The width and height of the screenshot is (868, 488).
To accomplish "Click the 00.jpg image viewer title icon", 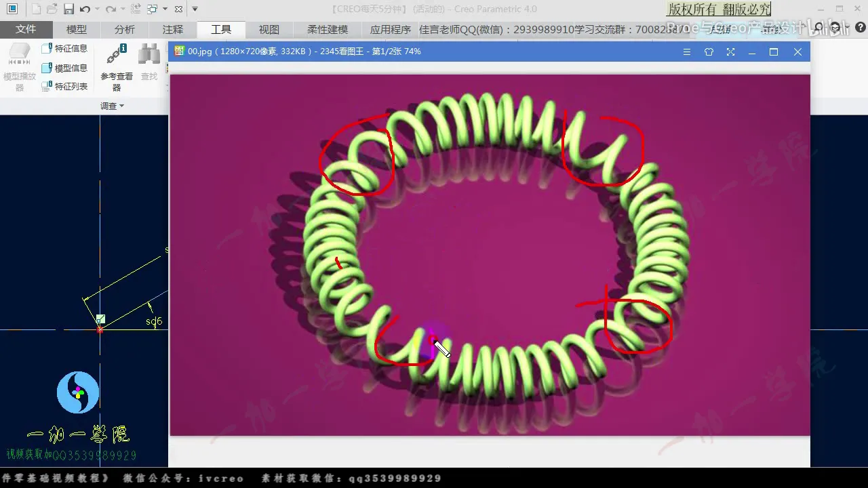I will click(x=180, y=51).
